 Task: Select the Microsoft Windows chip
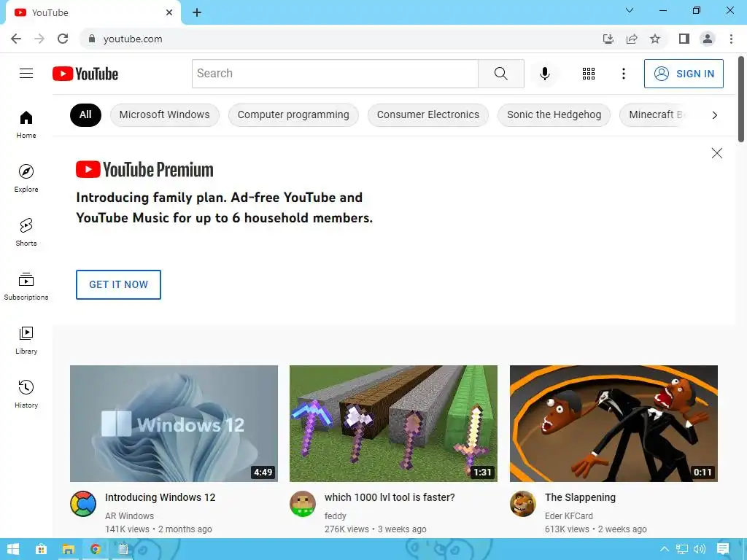[164, 114]
